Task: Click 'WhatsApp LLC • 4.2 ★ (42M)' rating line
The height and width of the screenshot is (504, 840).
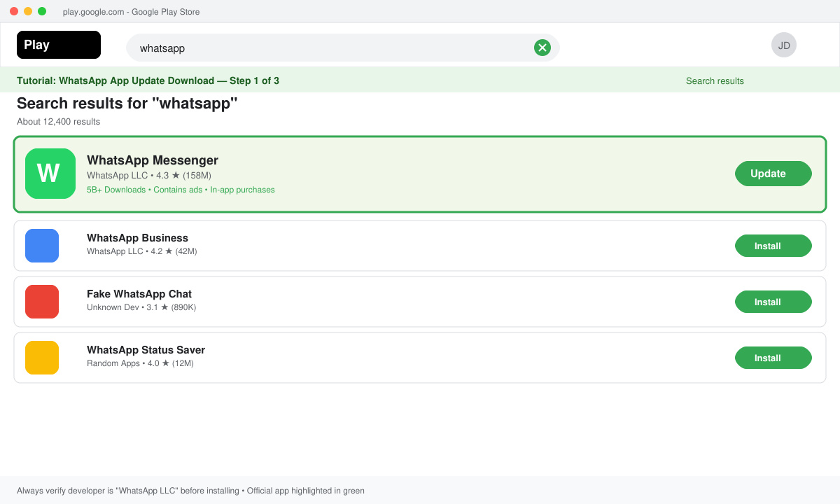Action: (x=142, y=251)
